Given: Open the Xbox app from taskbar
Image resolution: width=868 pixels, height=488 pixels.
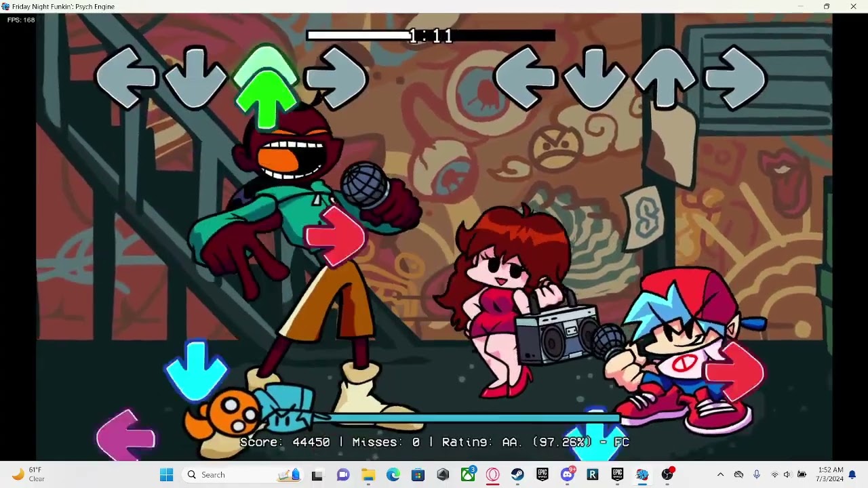Looking at the screenshot, I should coord(468,474).
